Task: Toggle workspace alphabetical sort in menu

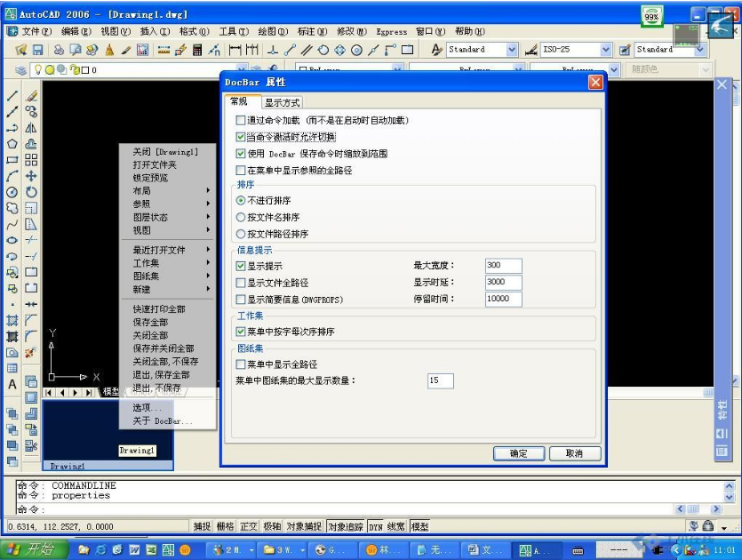Action: pyautogui.click(x=241, y=332)
